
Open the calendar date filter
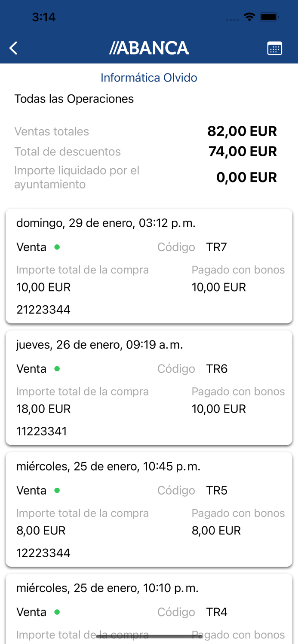[275, 48]
